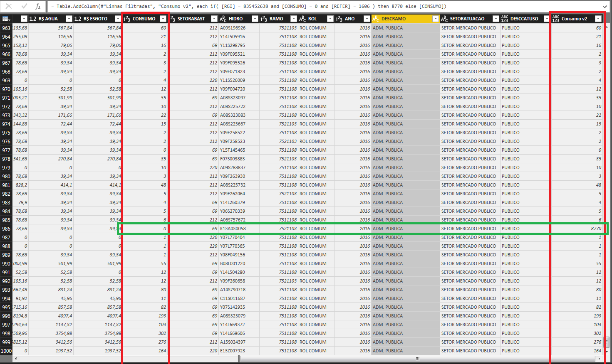The height and width of the screenshot is (364, 612).
Task: Select the HIDRO cell B08L001220
Action: pos(239,263)
